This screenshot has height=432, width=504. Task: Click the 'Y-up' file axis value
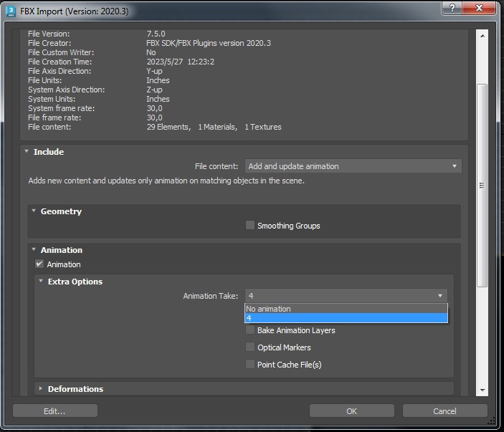point(154,71)
